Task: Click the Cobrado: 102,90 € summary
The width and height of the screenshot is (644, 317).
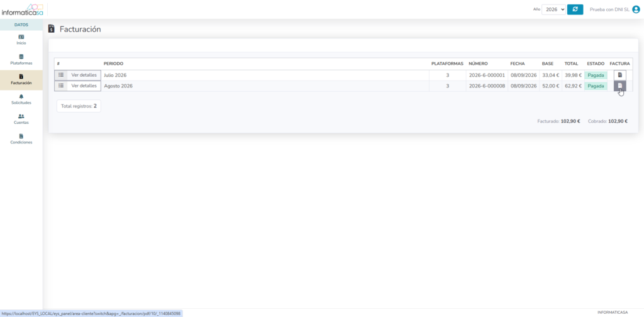Action: click(x=608, y=121)
